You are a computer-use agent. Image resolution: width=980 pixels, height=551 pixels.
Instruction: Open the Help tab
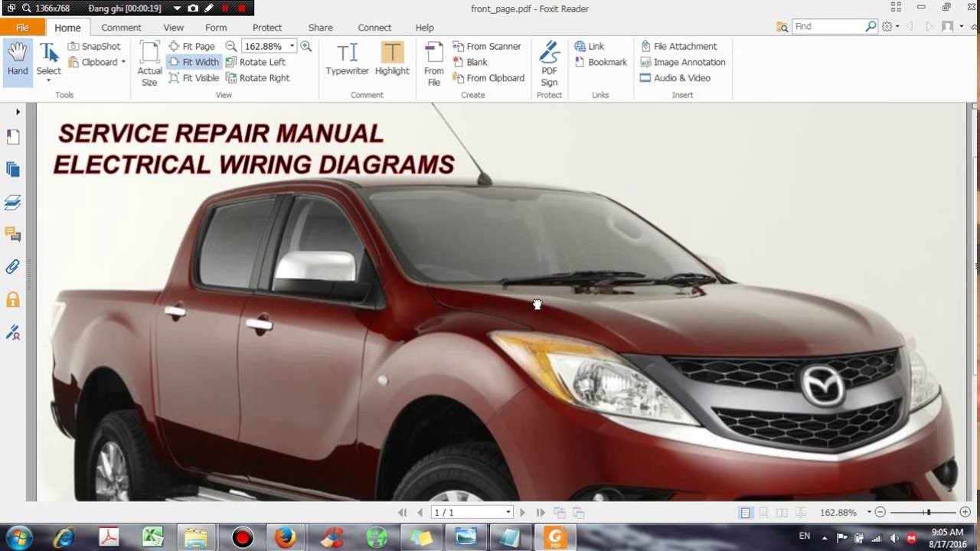[x=424, y=28]
